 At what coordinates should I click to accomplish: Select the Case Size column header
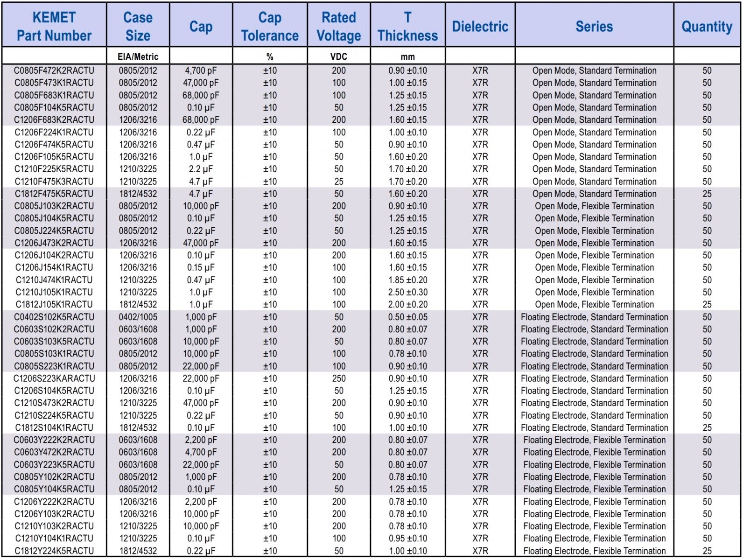tap(138, 26)
